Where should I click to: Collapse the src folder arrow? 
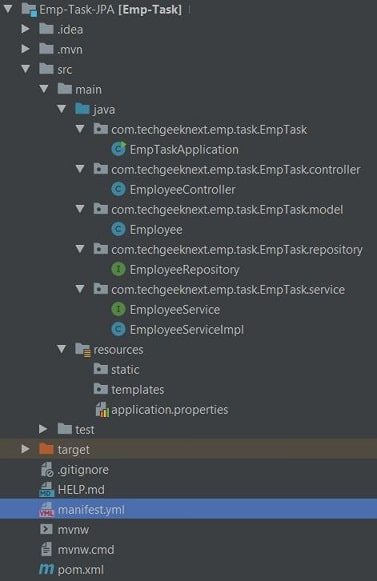pyautogui.click(x=26, y=69)
